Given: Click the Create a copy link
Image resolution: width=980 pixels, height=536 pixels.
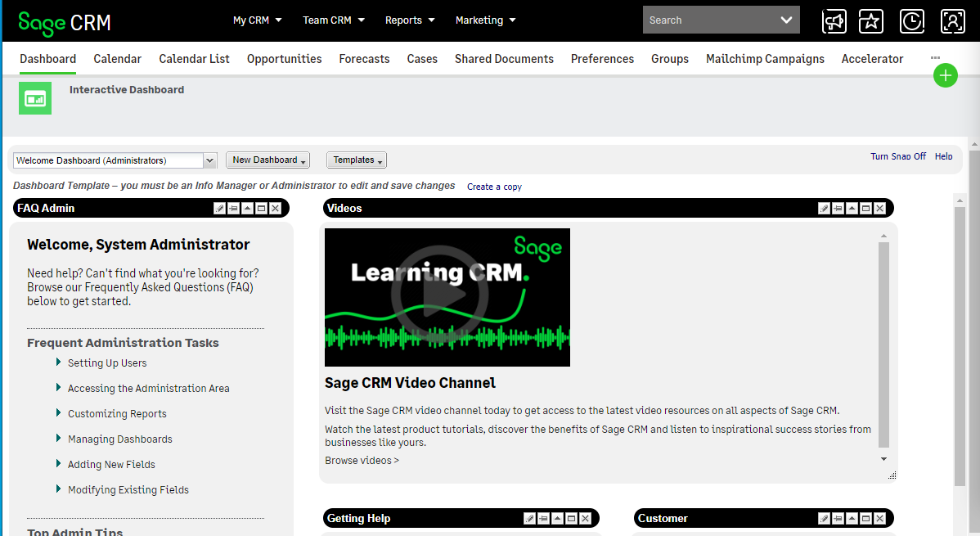Looking at the screenshot, I should click(494, 187).
